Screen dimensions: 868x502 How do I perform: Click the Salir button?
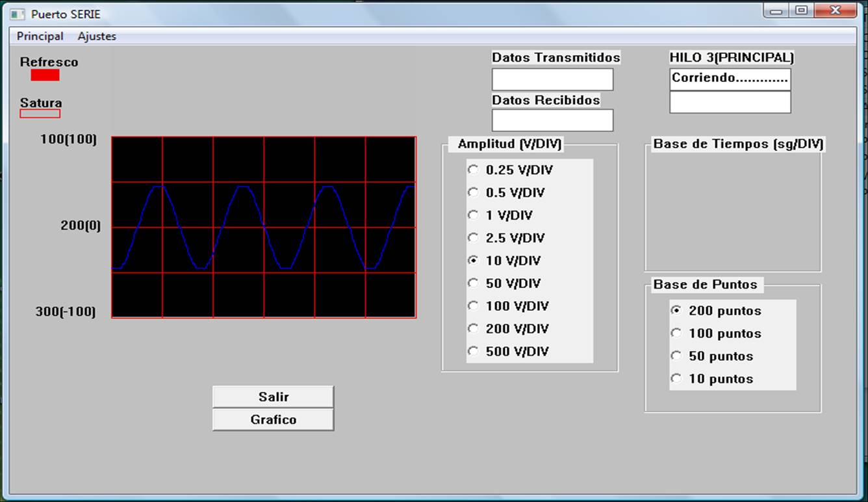pyautogui.click(x=274, y=397)
